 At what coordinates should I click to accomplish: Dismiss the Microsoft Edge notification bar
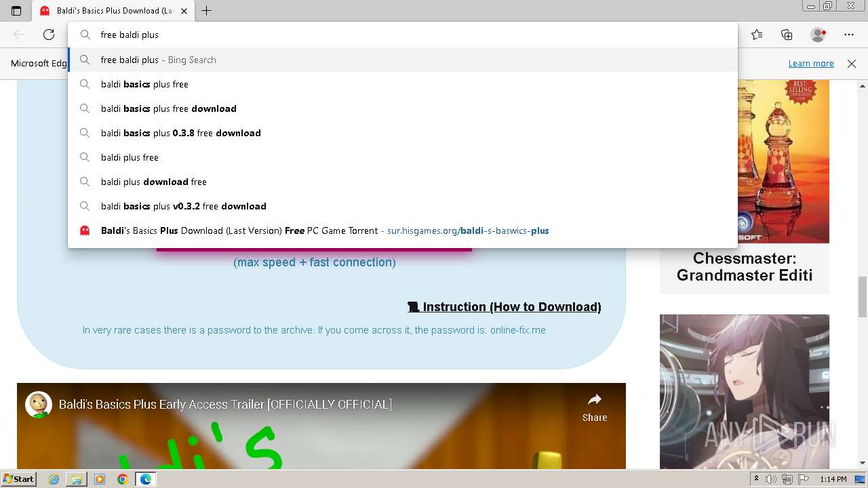coord(852,63)
